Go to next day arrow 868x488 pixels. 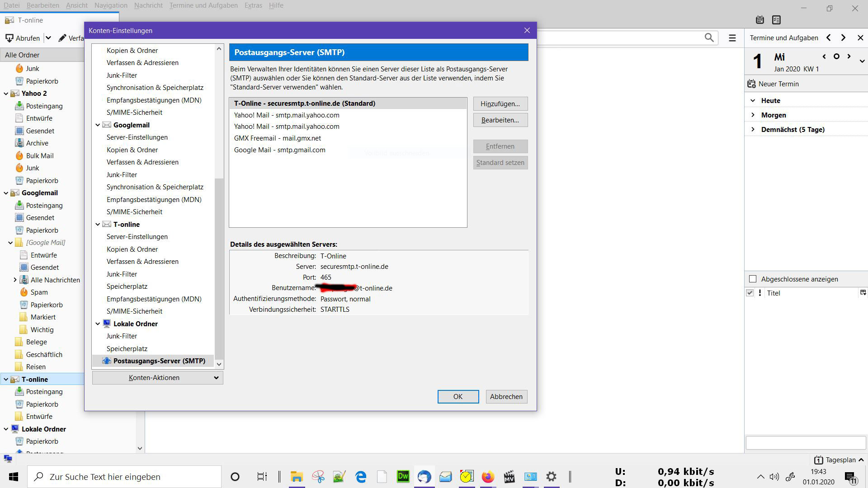click(x=849, y=56)
